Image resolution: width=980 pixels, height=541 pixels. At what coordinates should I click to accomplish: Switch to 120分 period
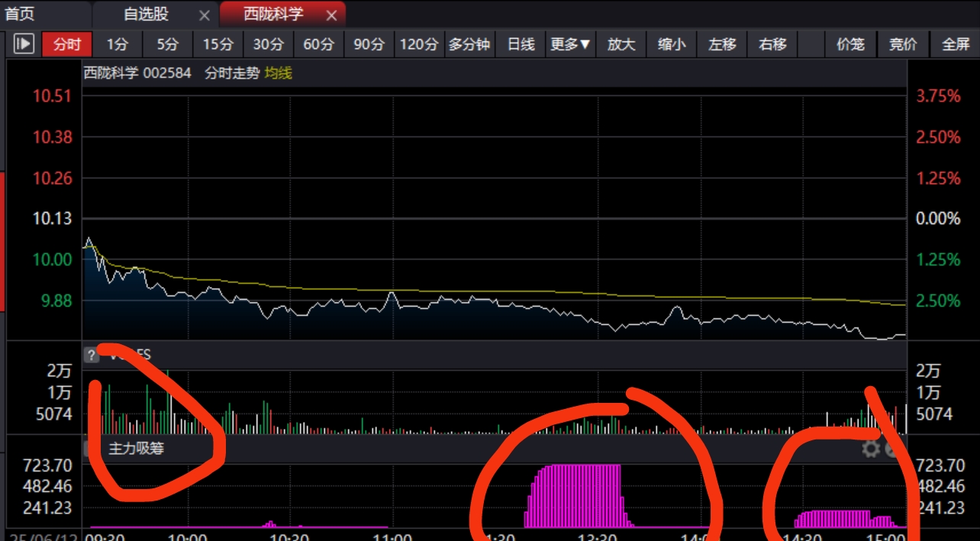420,44
